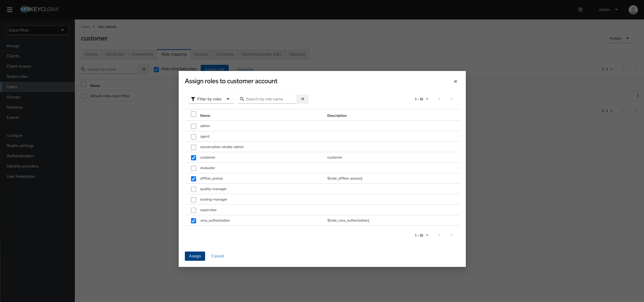Select the supervisor role checkbox

pos(194,210)
